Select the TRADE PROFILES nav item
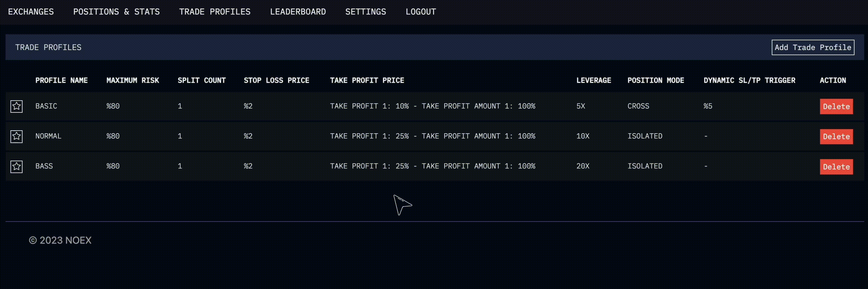Image resolution: width=868 pixels, height=289 pixels. pos(215,12)
